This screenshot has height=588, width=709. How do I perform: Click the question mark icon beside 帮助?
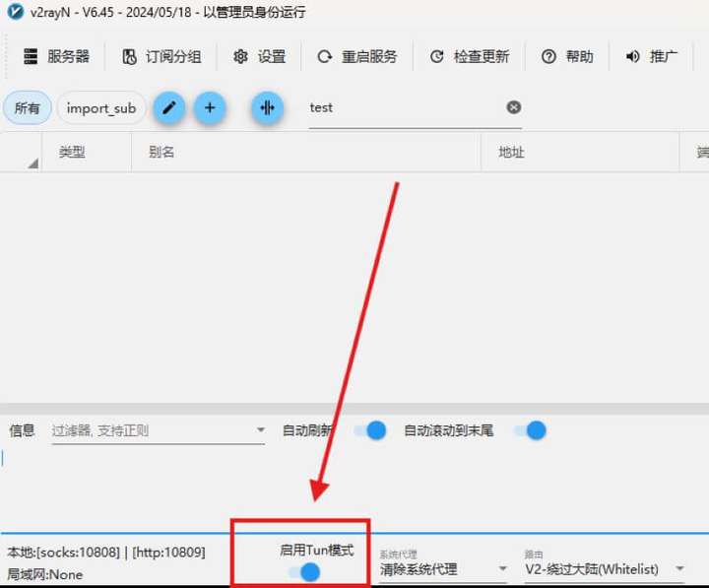(548, 56)
